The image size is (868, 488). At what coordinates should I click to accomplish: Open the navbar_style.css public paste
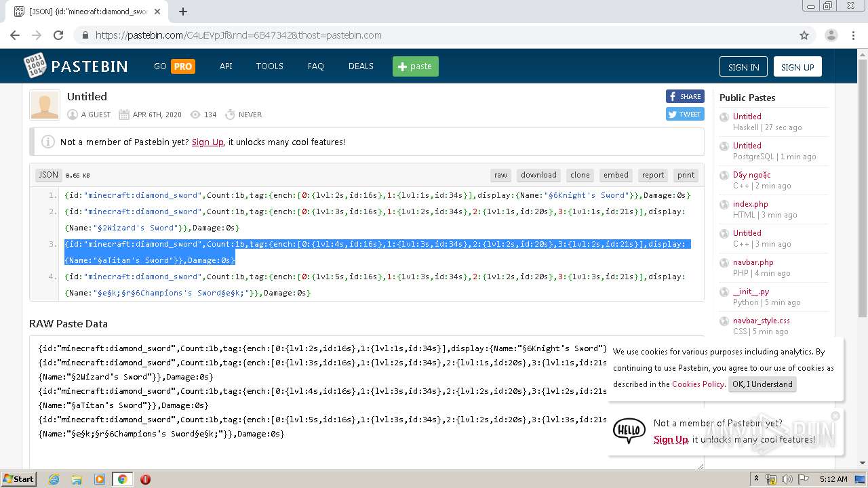click(x=761, y=321)
